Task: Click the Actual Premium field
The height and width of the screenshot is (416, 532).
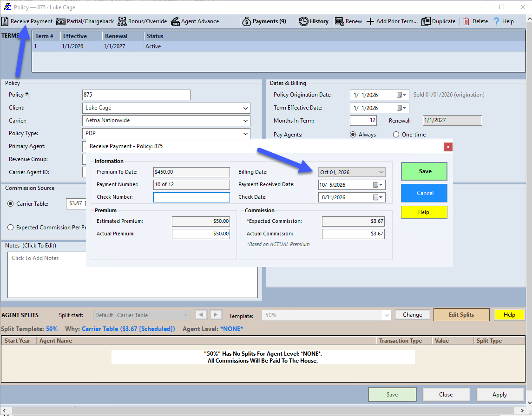Action: pyautogui.click(x=201, y=234)
